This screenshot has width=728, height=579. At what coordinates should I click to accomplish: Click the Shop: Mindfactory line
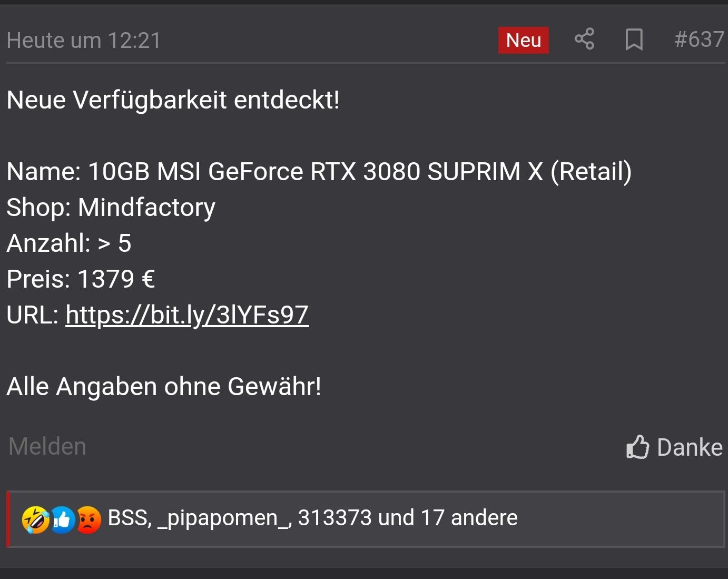(x=111, y=208)
